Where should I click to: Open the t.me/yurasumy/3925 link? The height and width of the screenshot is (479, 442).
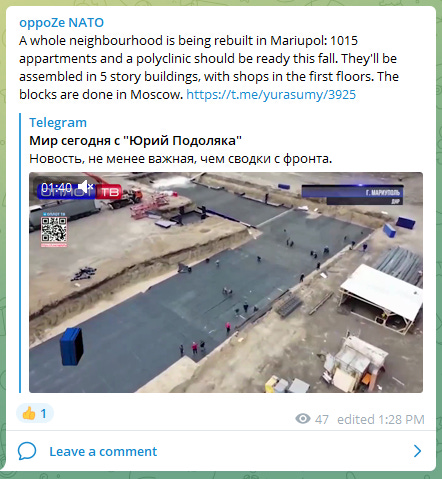[271, 95]
